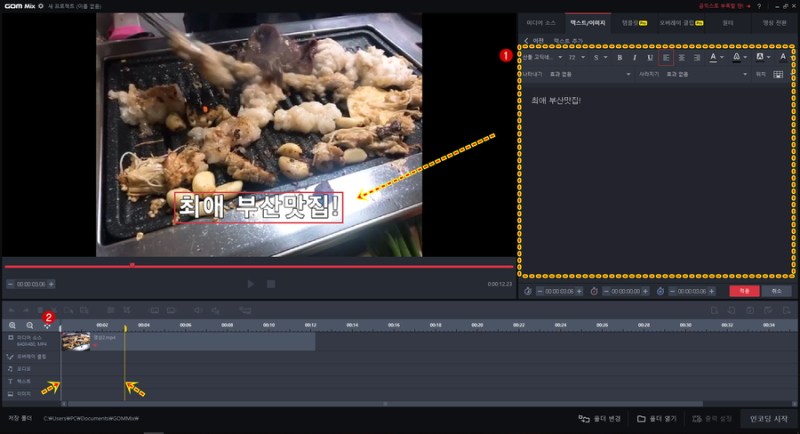800x434 pixels.
Task: Redo with the timeline toolbar arrow
Action: [26, 310]
